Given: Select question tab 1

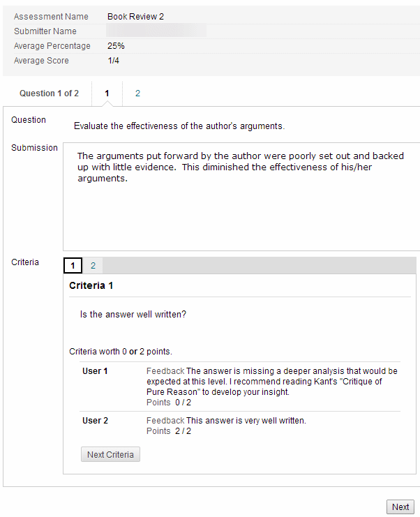Looking at the screenshot, I should click(107, 93).
